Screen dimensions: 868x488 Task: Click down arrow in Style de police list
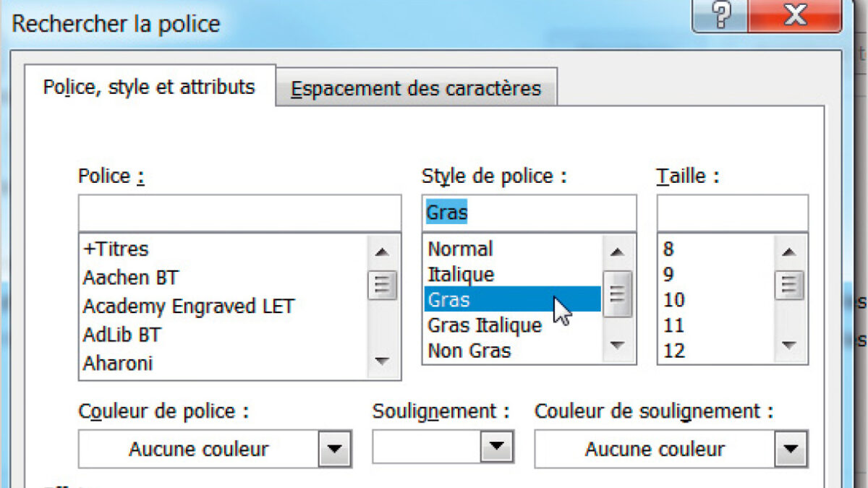click(x=617, y=346)
